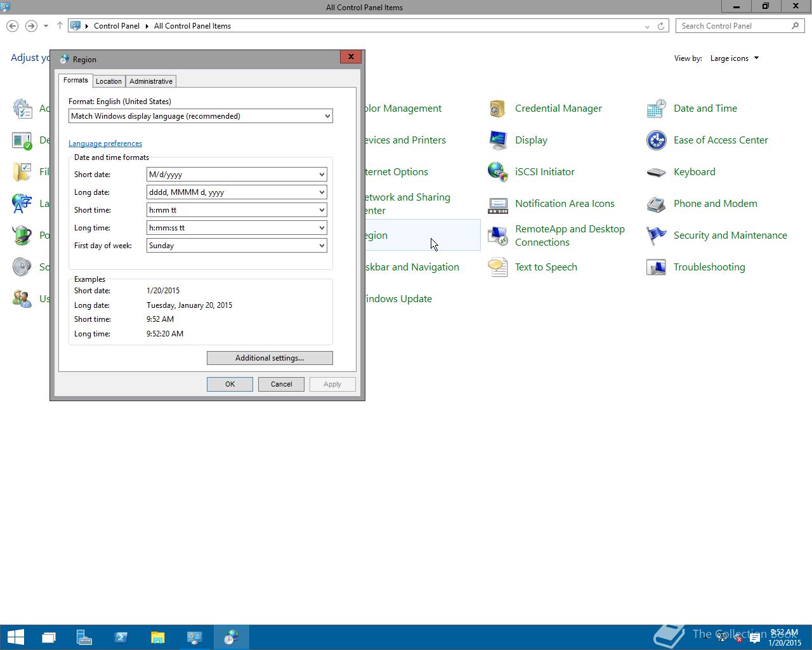Close the Region dialog window
This screenshot has width=812, height=650.
[x=351, y=56]
